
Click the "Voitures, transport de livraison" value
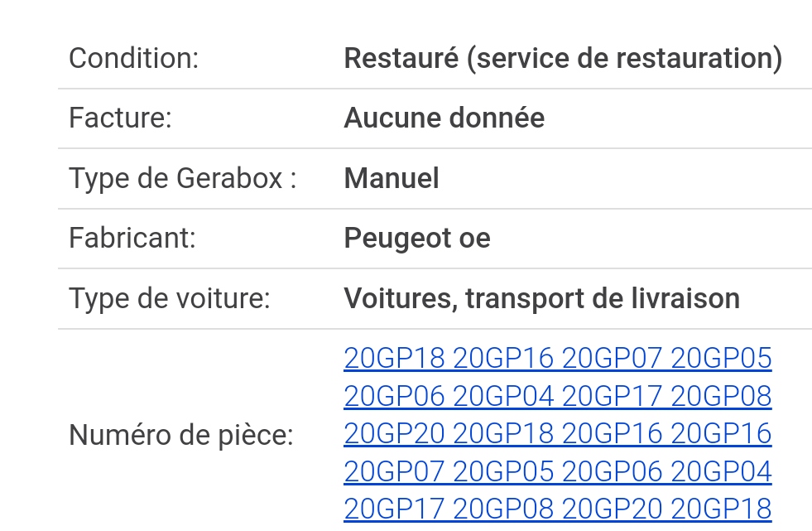point(541,298)
